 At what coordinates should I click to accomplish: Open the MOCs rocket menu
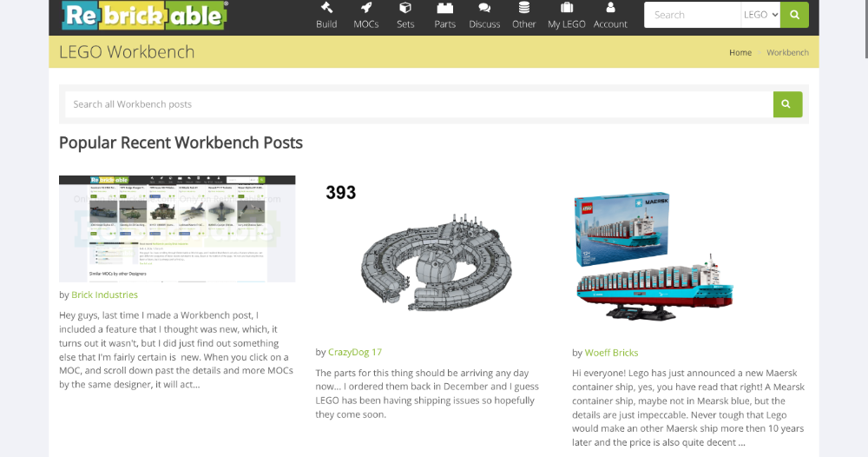[x=366, y=16]
